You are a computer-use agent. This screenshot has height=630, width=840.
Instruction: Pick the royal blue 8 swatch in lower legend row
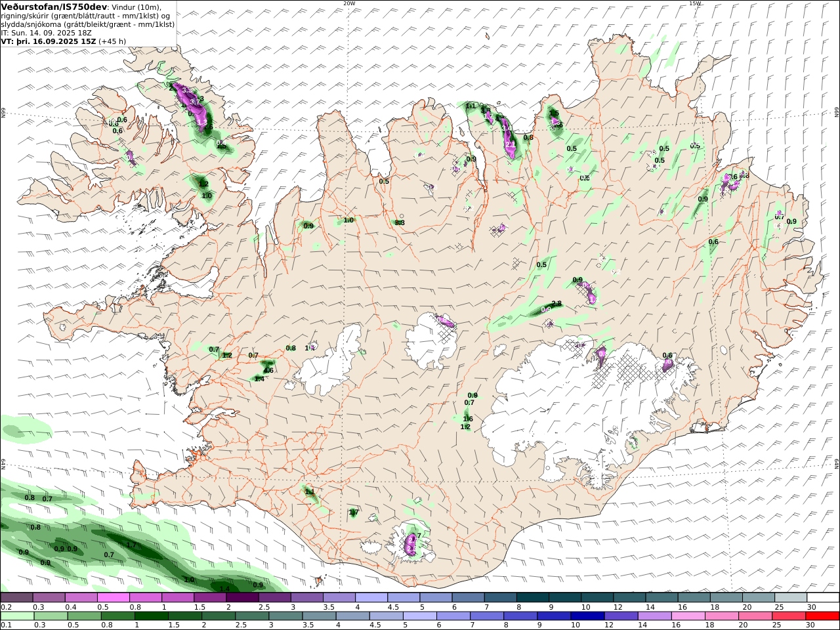pyautogui.click(x=520, y=616)
